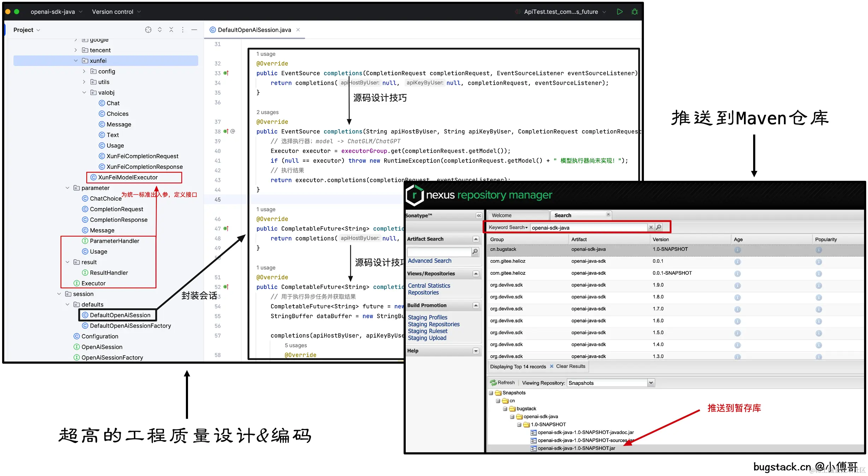This screenshot has width=868, height=476.
Task: Collapse the Sonatype sidebar with double-arrow icon
Action: coord(479,215)
